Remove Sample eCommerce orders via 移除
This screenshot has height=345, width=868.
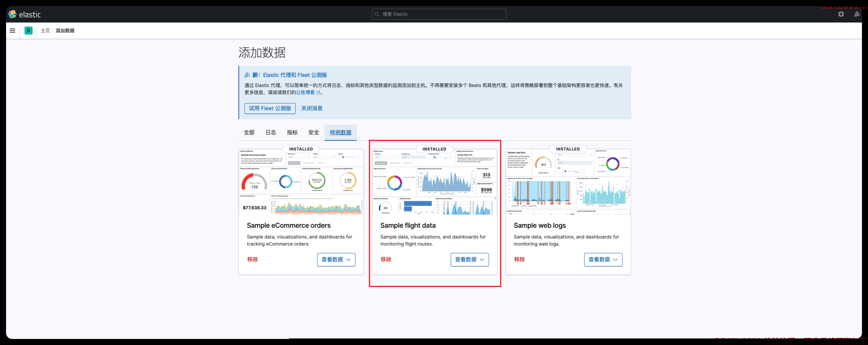tap(252, 260)
